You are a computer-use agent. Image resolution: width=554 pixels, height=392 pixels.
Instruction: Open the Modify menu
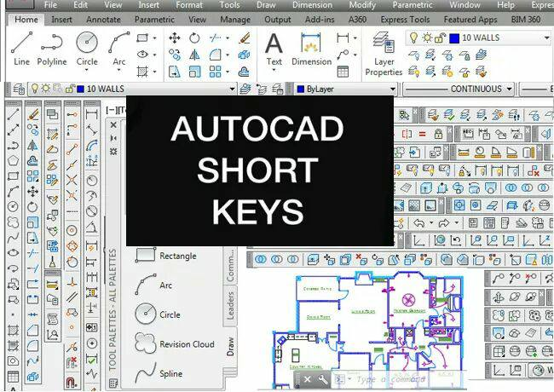pos(362,5)
